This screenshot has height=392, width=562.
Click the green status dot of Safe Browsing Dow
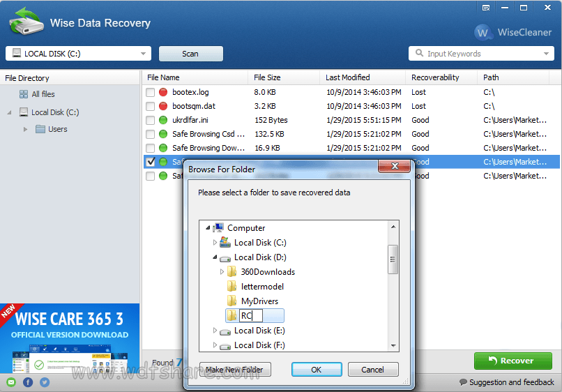(163, 148)
